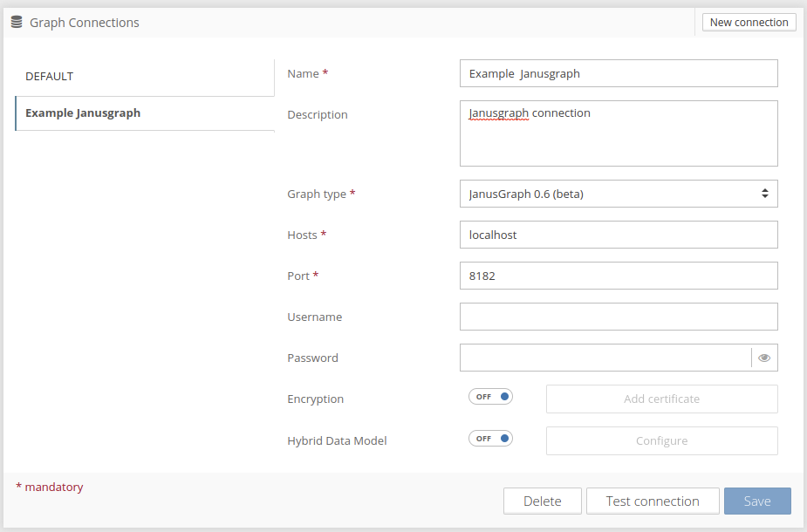Save the connection settings
Screen dimensions: 807x532
coord(757,501)
